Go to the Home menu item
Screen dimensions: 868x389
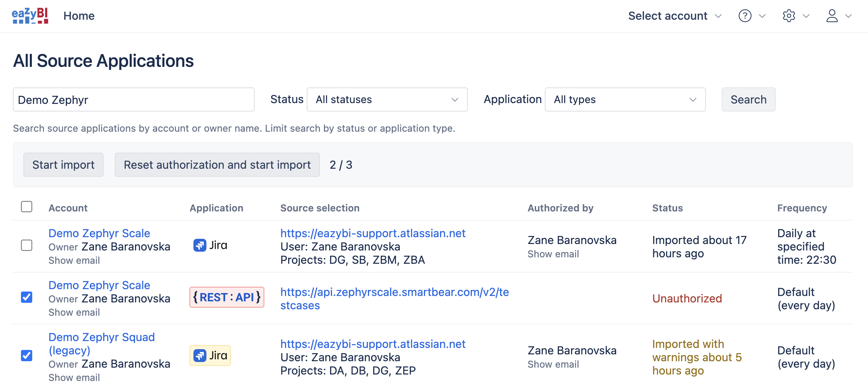(79, 16)
